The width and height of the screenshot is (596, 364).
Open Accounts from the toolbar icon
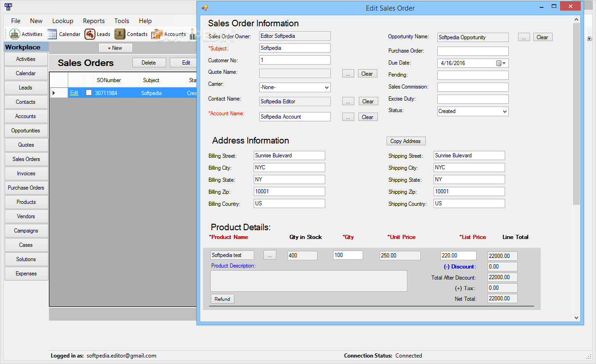click(x=157, y=34)
